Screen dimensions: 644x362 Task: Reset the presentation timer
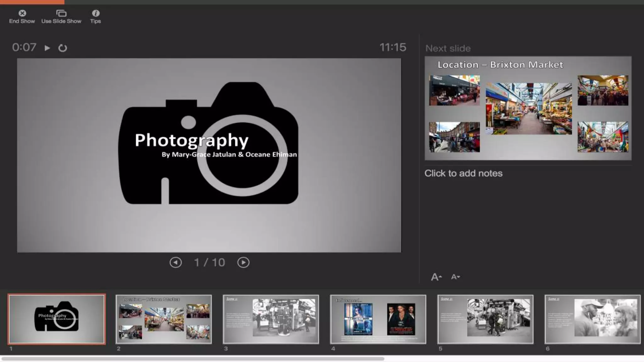(x=63, y=48)
